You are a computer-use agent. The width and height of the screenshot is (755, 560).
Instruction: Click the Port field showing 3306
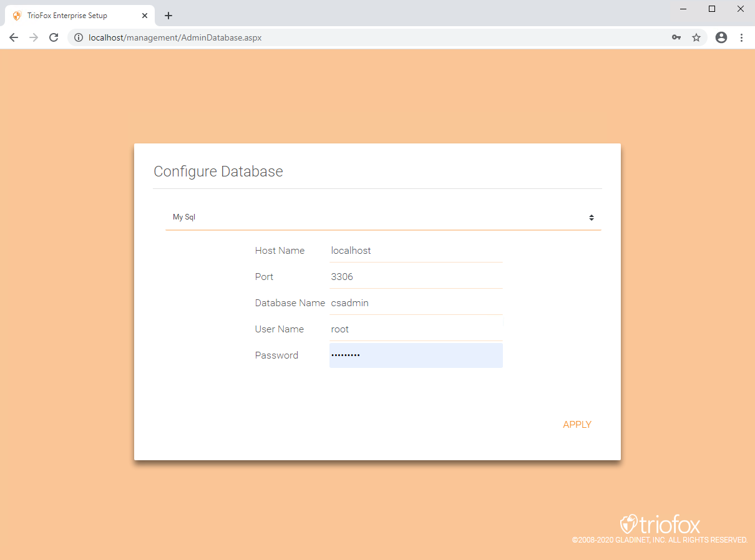(416, 277)
